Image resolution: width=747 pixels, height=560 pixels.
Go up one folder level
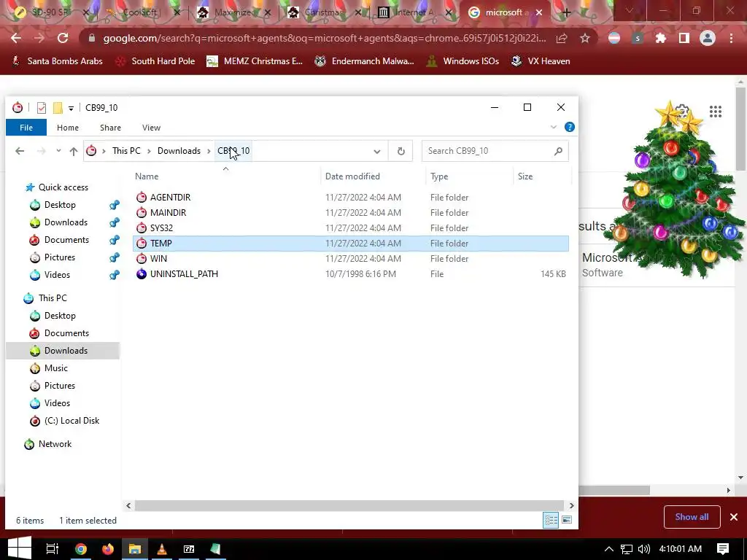tap(74, 151)
